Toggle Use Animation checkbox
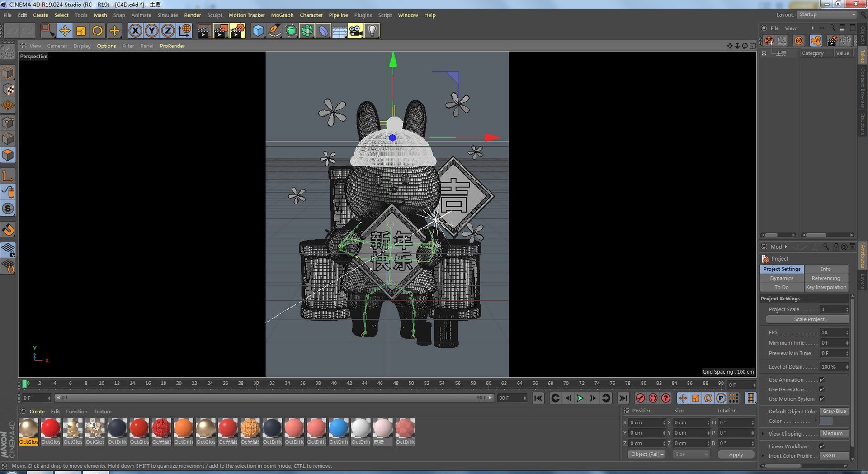This screenshot has width=868, height=474. coord(822,380)
